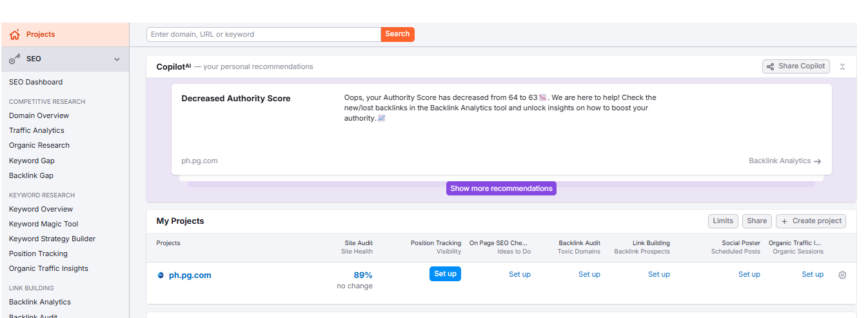The image size is (868, 318).
Task: Click Create project button
Action: 811,221
